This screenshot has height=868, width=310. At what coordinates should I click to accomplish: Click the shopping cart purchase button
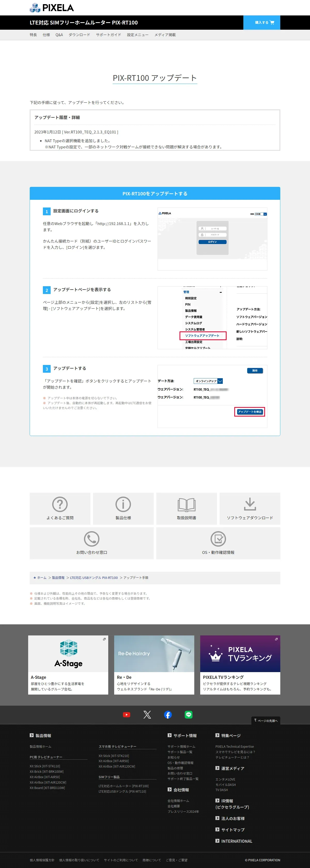(262, 22)
